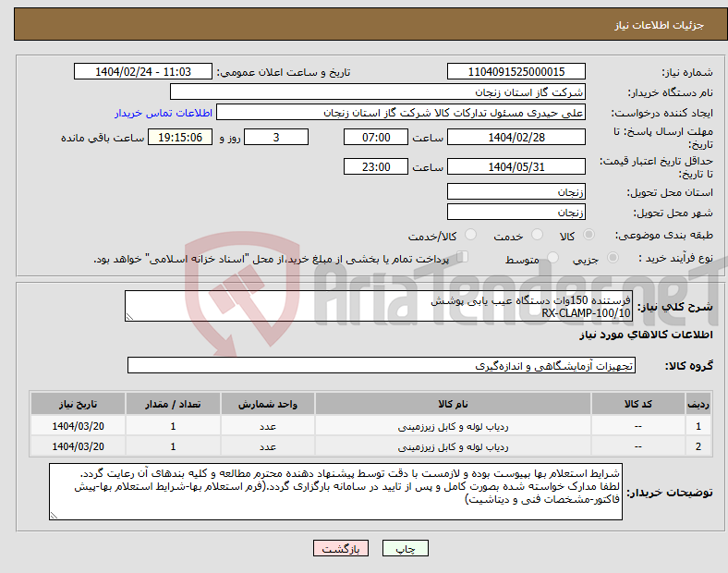Click row 2 quantity cell
The height and width of the screenshot is (573, 728).
pos(173,446)
